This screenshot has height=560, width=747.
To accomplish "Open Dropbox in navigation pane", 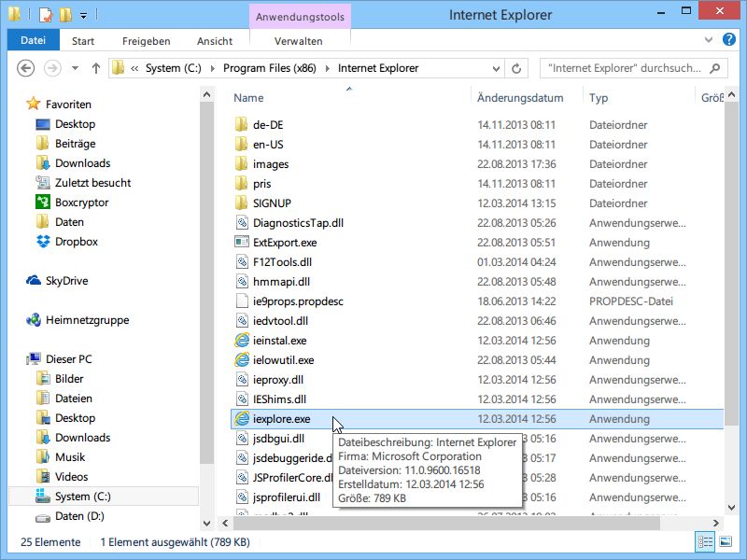I will click(x=77, y=242).
